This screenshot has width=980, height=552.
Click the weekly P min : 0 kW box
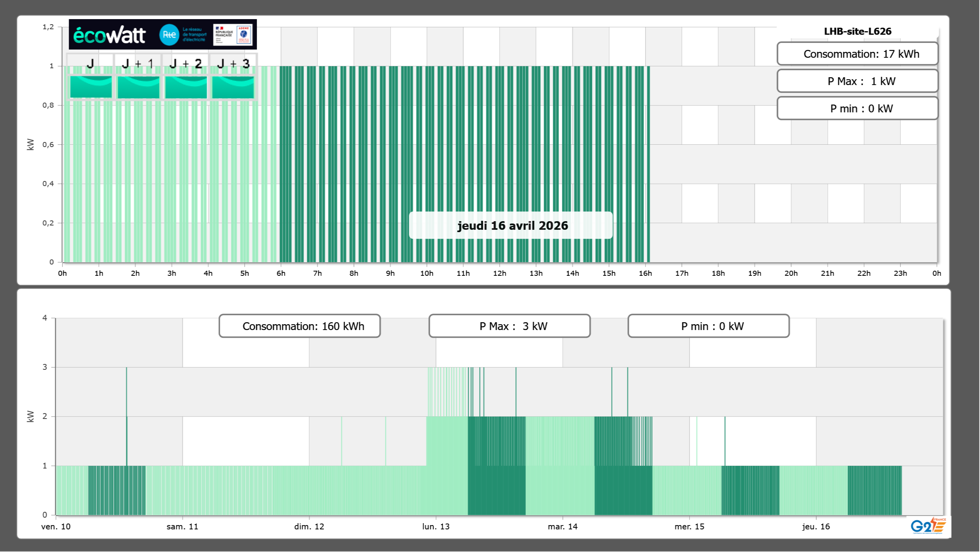click(x=708, y=326)
